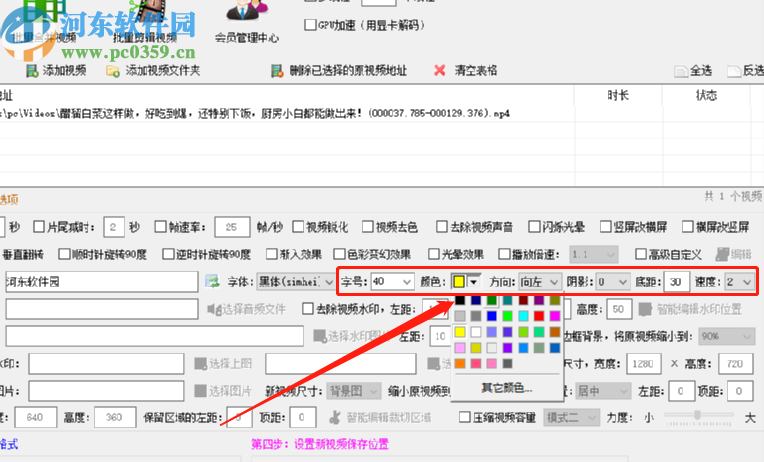The image size is (764, 462).
Task: Click the scrolling text field containing 河东软件园
Action: (102, 282)
